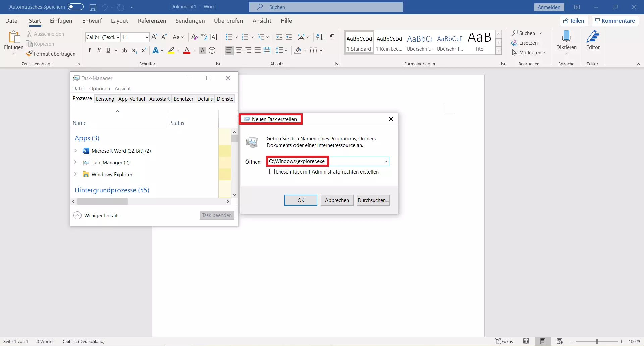
Task: Expand Task-Manager (2) process group
Action: 75,162
